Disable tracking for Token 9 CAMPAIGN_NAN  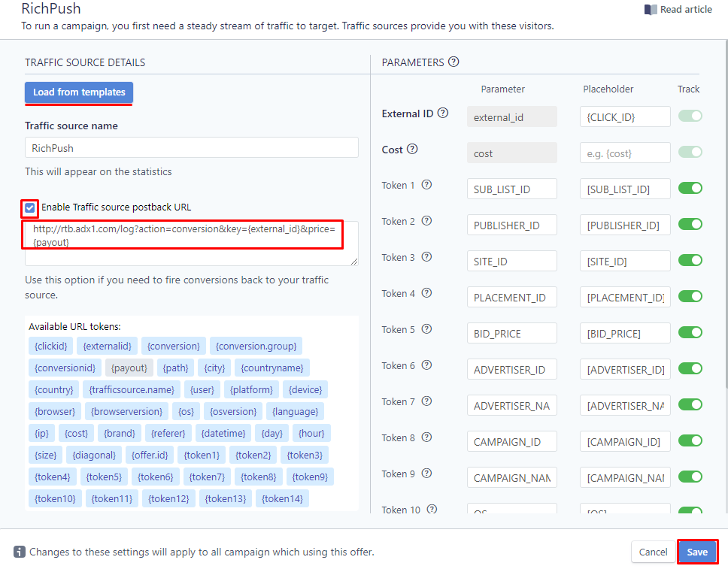(x=690, y=477)
